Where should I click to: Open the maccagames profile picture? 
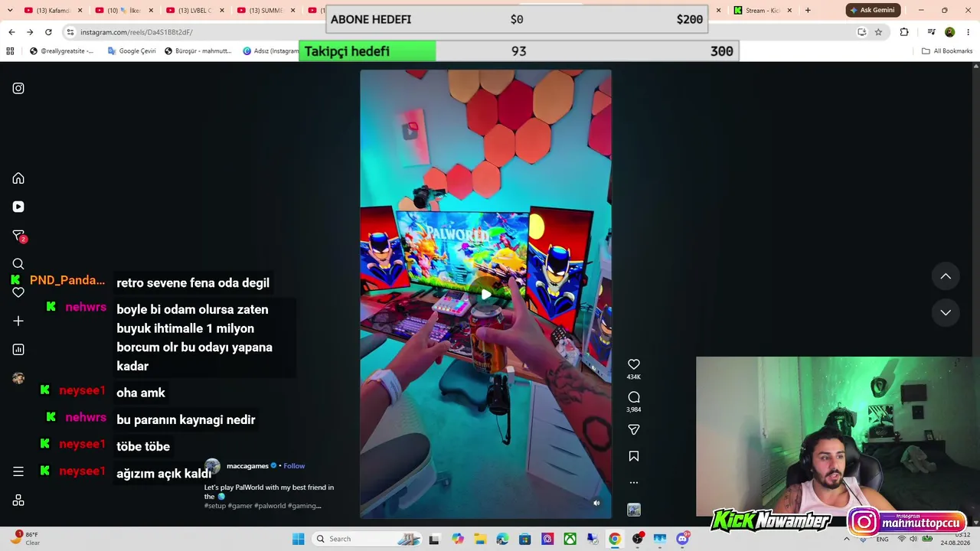click(213, 466)
